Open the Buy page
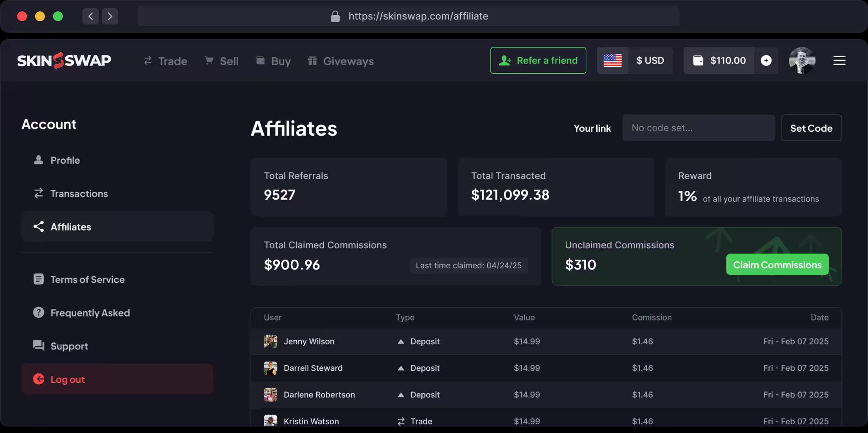Viewport: 868px width, 433px height. click(x=273, y=61)
